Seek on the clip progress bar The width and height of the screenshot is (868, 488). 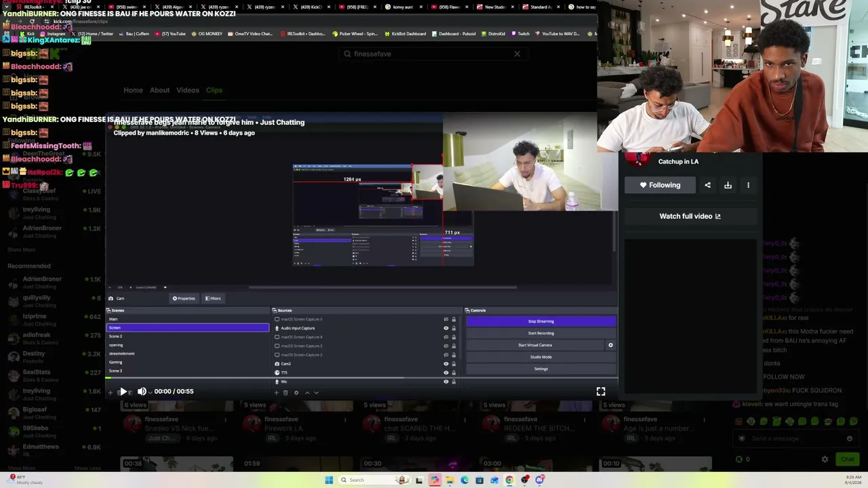[361, 379]
